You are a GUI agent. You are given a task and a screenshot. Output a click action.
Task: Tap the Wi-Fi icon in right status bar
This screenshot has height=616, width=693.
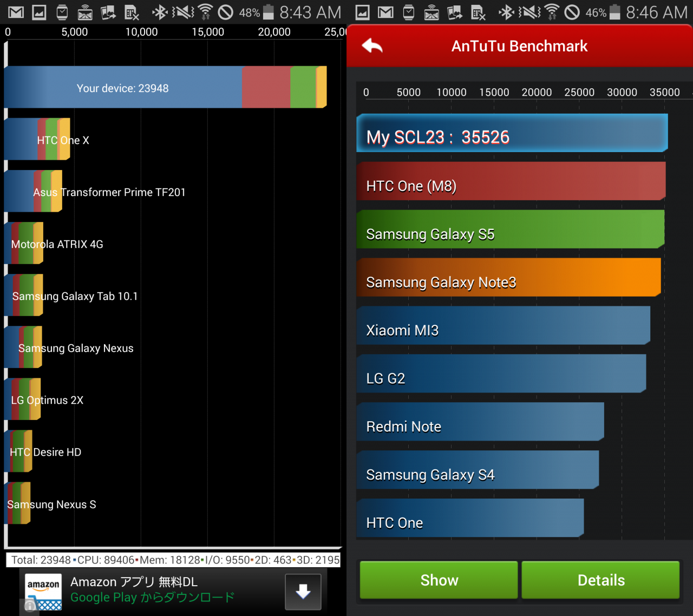pos(552,12)
